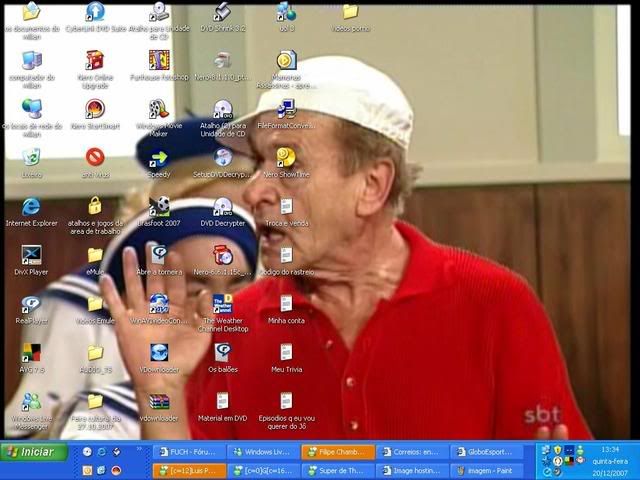Image resolution: width=640 pixels, height=480 pixels.
Task: Select the Nero Online Upgrade icon
Action: click(x=95, y=60)
